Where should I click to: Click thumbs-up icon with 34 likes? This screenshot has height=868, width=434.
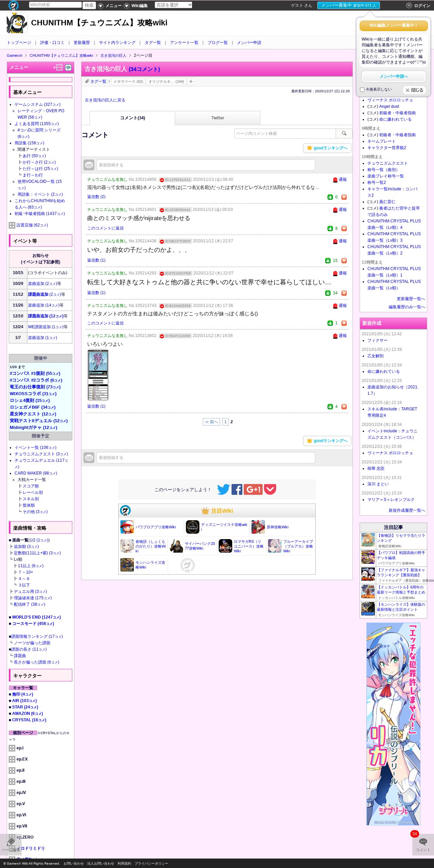point(328,293)
